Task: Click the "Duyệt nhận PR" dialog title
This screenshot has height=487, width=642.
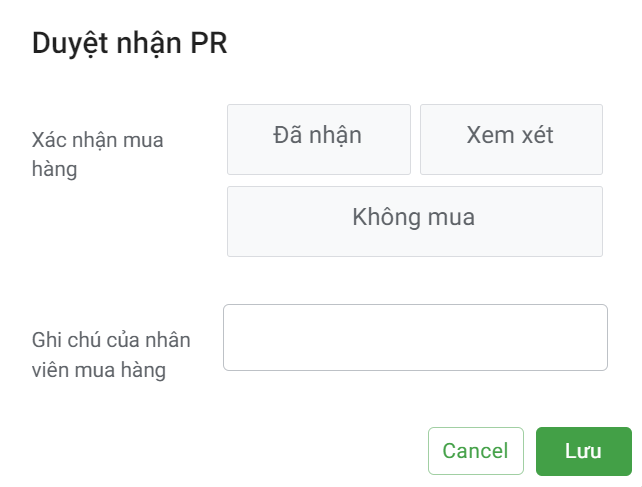Action: pyautogui.click(x=130, y=43)
